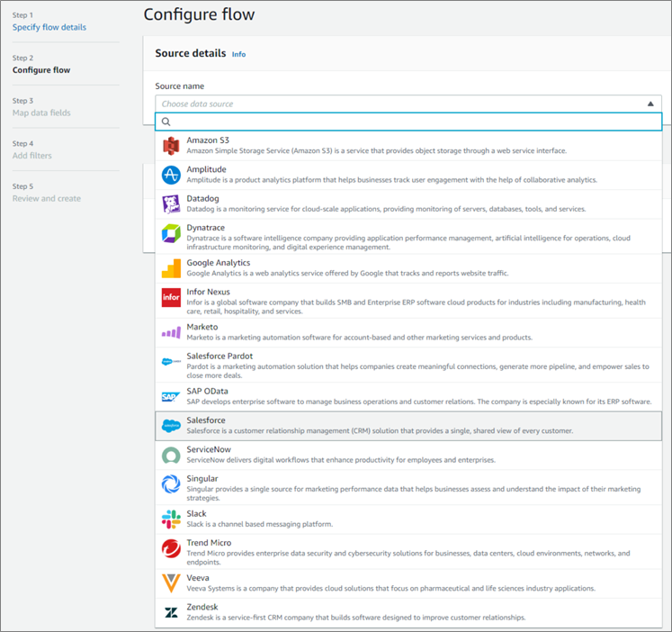Select the Infor Nexus option
The height and width of the screenshot is (632, 672).
(408, 301)
